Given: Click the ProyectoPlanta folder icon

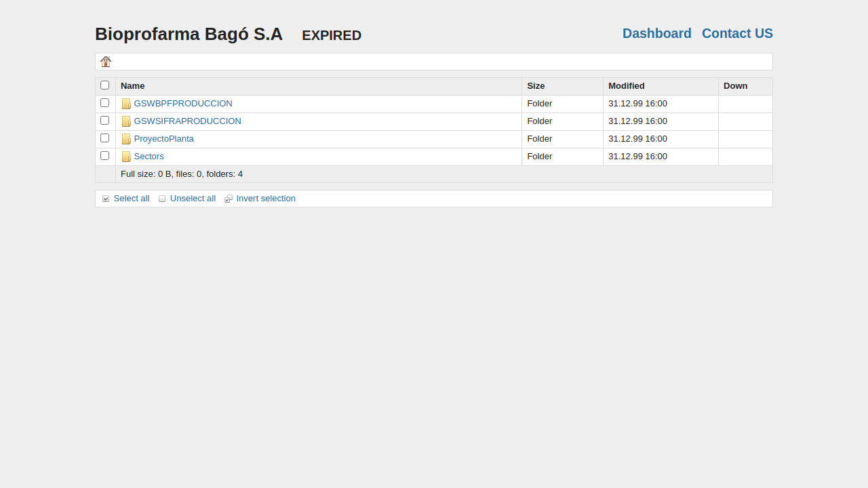Looking at the screenshot, I should pyautogui.click(x=126, y=139).
